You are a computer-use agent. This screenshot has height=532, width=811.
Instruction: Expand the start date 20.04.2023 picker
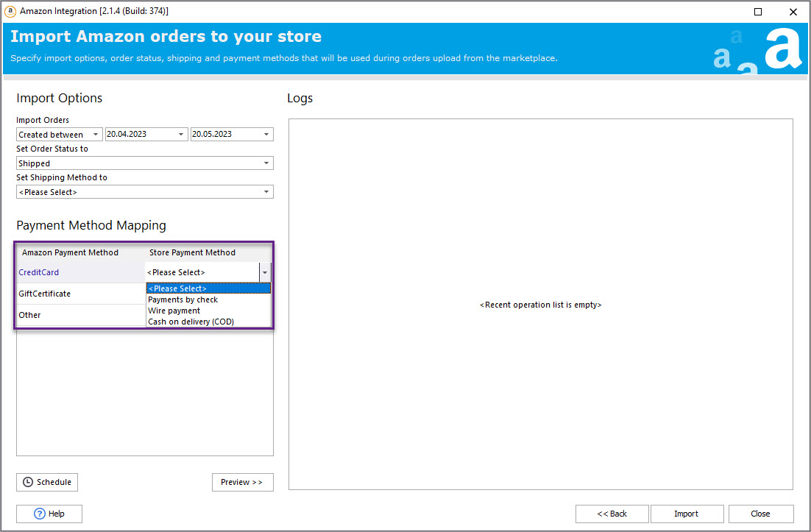tap(182, 135)
